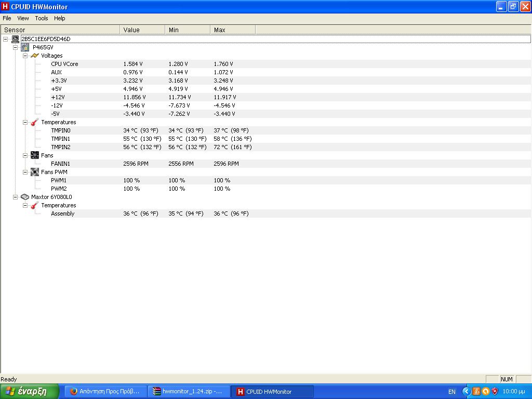This screenshot has height=399, width=532.
Task: Click the orange avast tray icon
Action: click(486, 392)
